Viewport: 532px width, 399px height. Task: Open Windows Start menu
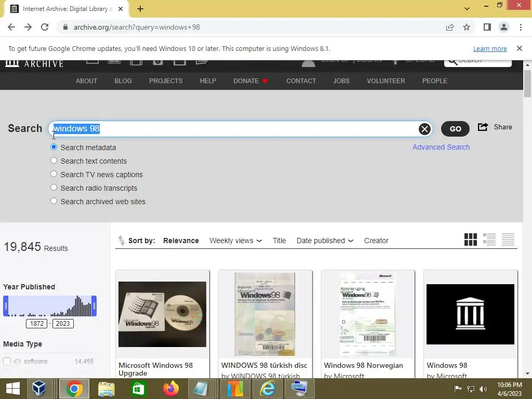coord(13,389)
